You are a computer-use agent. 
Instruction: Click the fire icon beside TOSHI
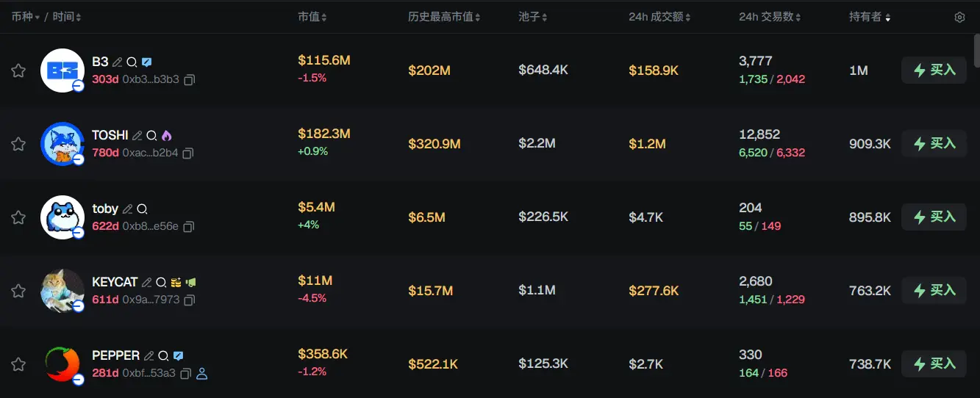coord(166,136)
